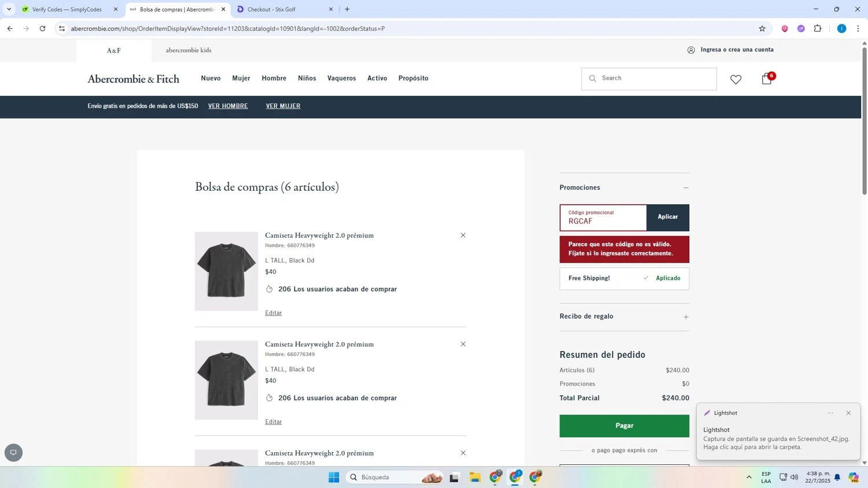
Task: Click the account icon beside Ingresa o crea una cuenta
Action: pyautogui.click(x=691, y=50)
